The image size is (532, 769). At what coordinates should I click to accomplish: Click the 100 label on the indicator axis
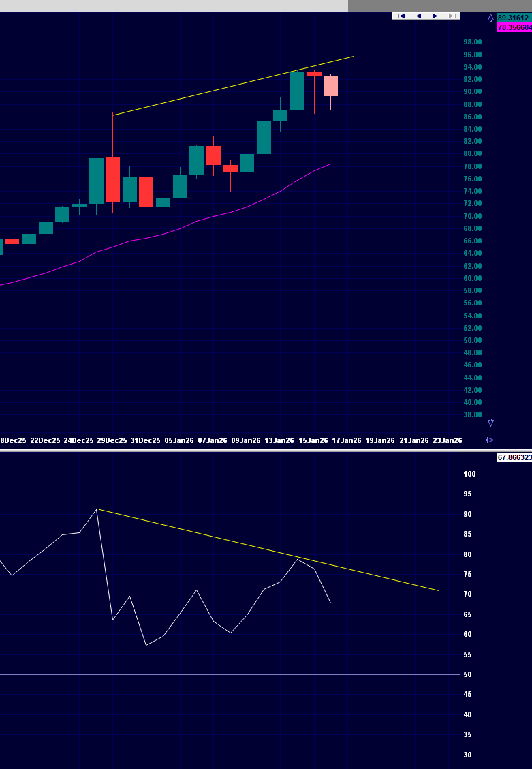[x=469, y=474]
